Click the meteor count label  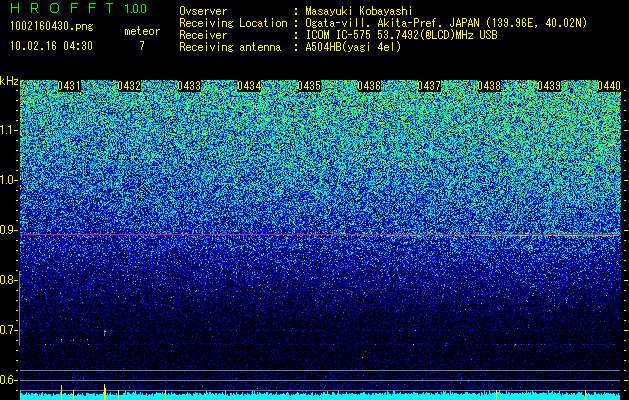point(142,31)
